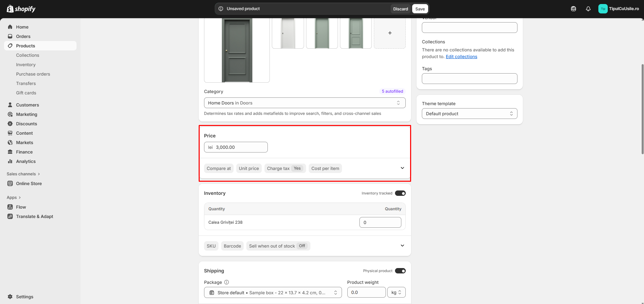
Task: Toggle the Inventory tracked switch
Action: (x=400, y=193)
